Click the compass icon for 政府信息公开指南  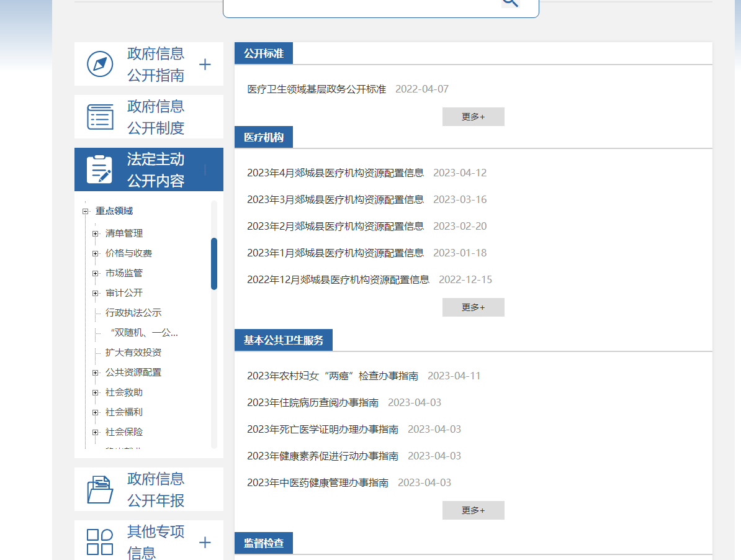point(100,65)
